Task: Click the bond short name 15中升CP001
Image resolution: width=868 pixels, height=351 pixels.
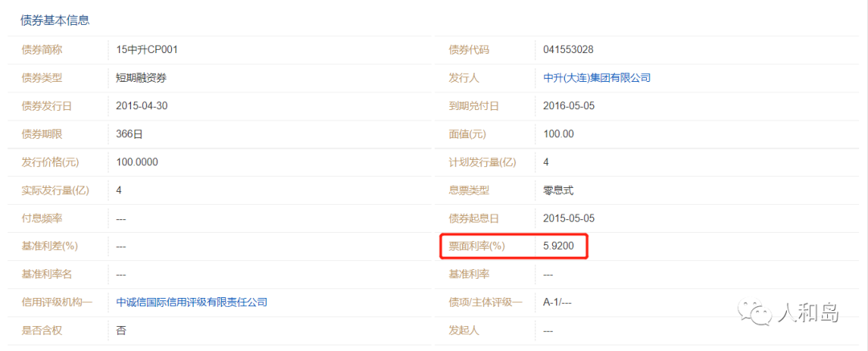Action: (147, 50)
